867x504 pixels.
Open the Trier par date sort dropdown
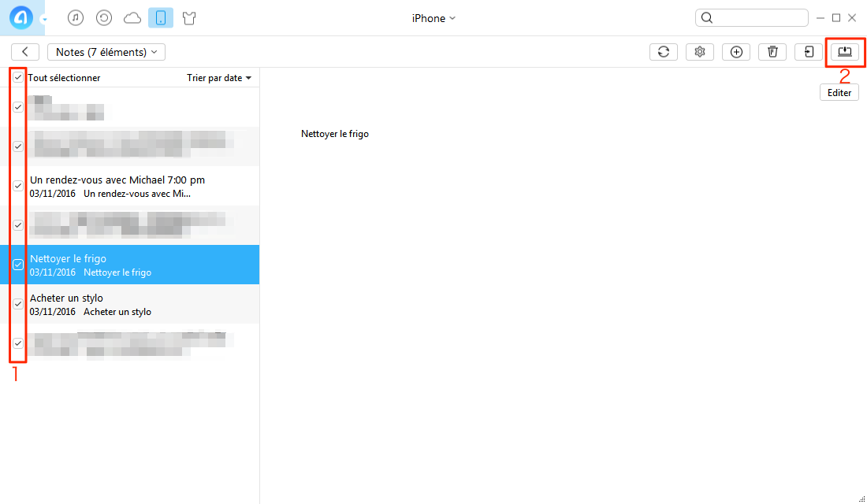pyautogui.click(x=219, y=78)
